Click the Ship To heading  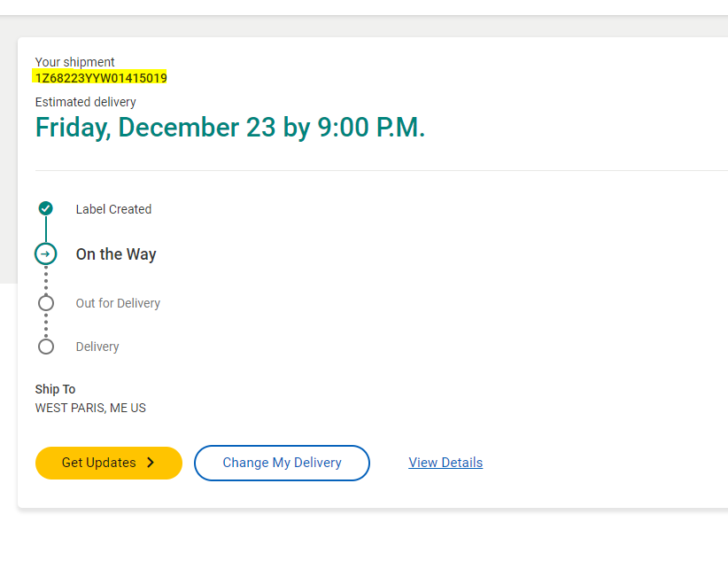(55, 389)
